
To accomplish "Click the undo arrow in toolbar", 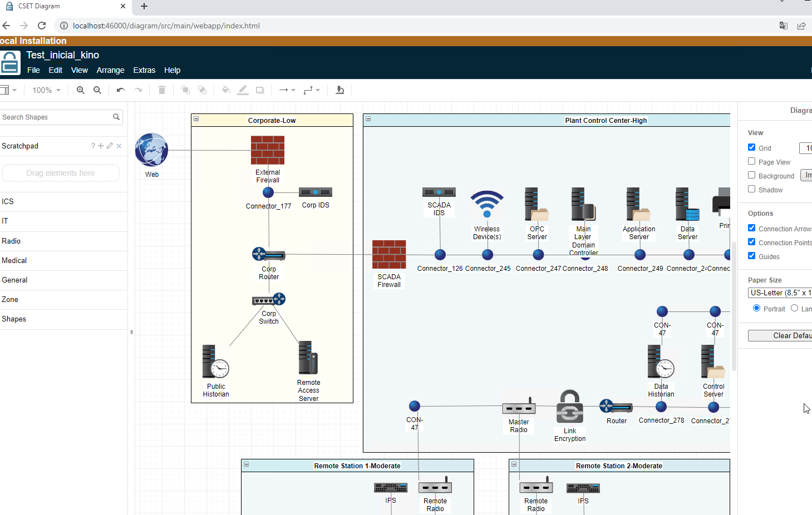I will point(121,90).
